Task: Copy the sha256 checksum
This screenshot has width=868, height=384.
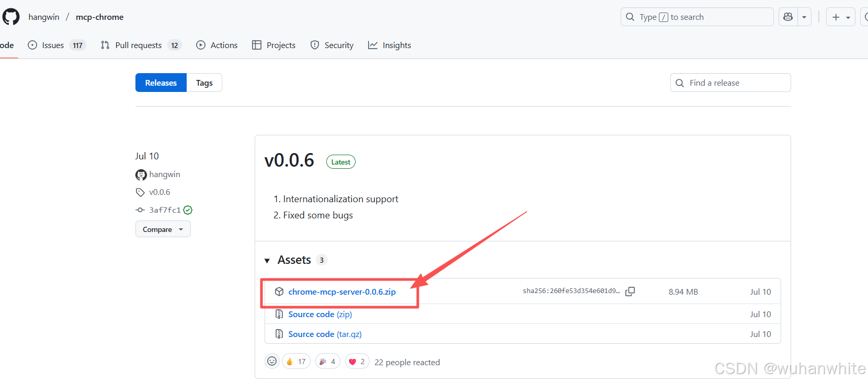Action: [x=630, y=292]
